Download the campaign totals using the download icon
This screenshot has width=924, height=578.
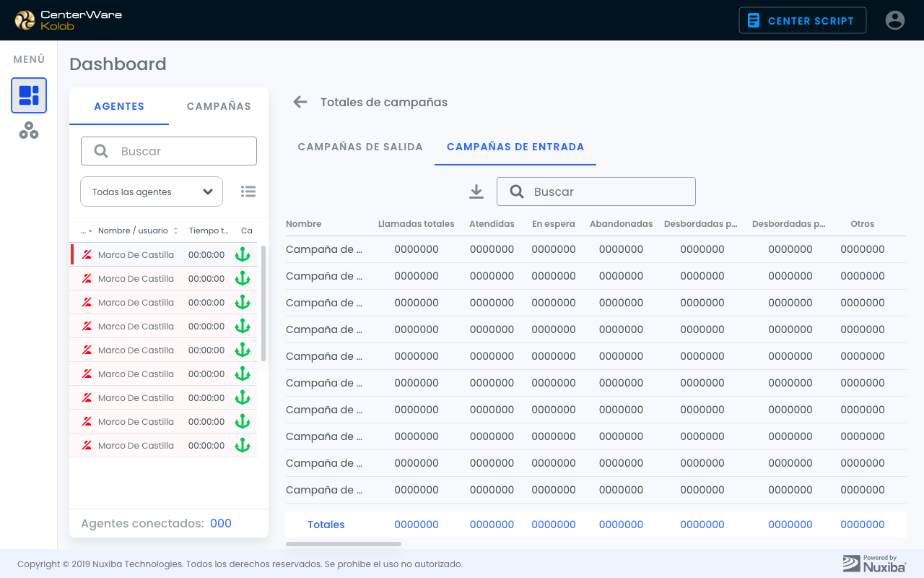point(476,191)
